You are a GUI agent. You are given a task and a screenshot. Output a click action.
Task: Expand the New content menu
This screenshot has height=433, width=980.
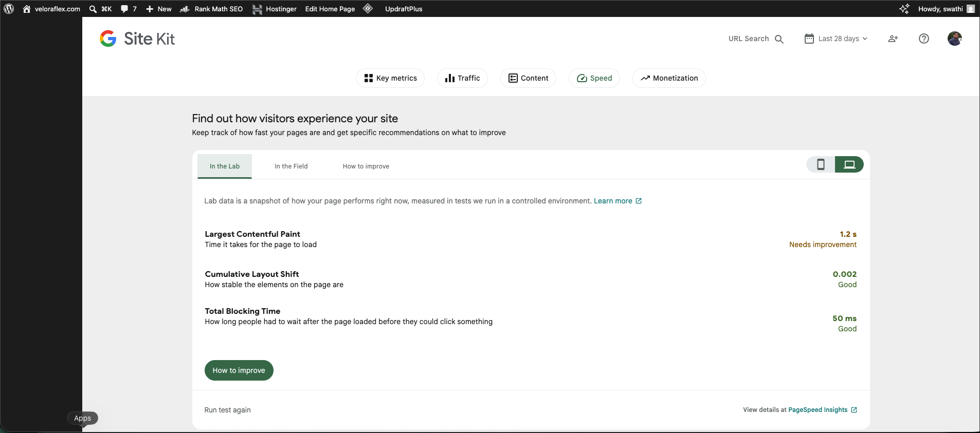point(159,9)
